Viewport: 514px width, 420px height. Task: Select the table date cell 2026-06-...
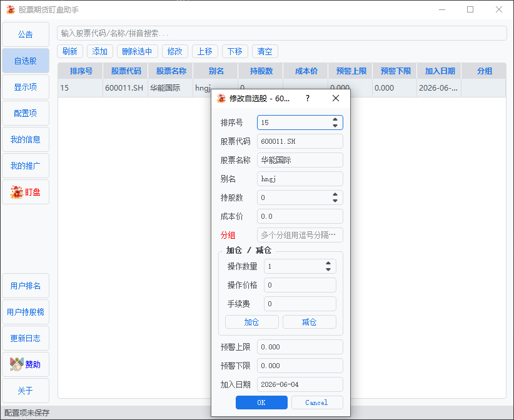coord(439,87)
